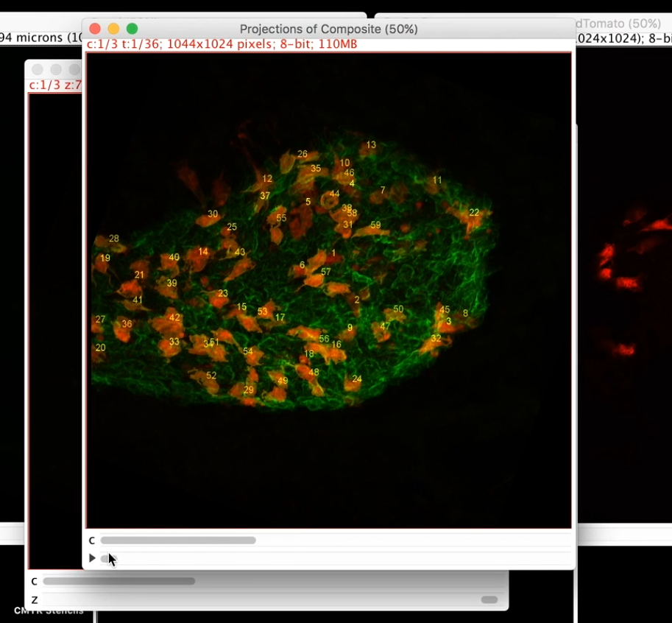Click the channel scrollbar in the back stack window
672x623 pixels.
tap(119, 581)
